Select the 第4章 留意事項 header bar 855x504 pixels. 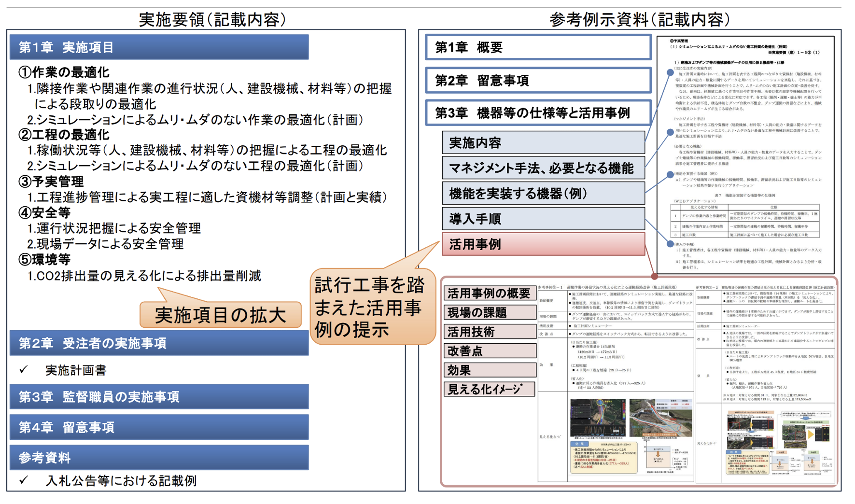tap(159, 427)
